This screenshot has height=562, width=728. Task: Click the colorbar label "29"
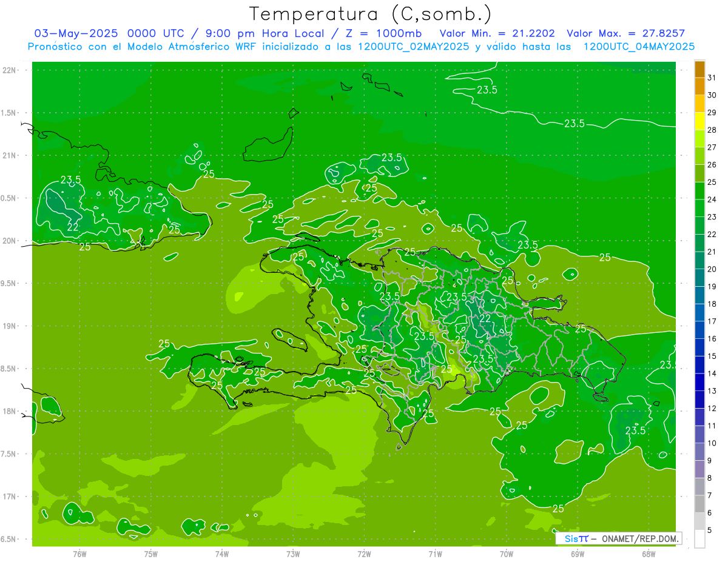tap(712, 113)
